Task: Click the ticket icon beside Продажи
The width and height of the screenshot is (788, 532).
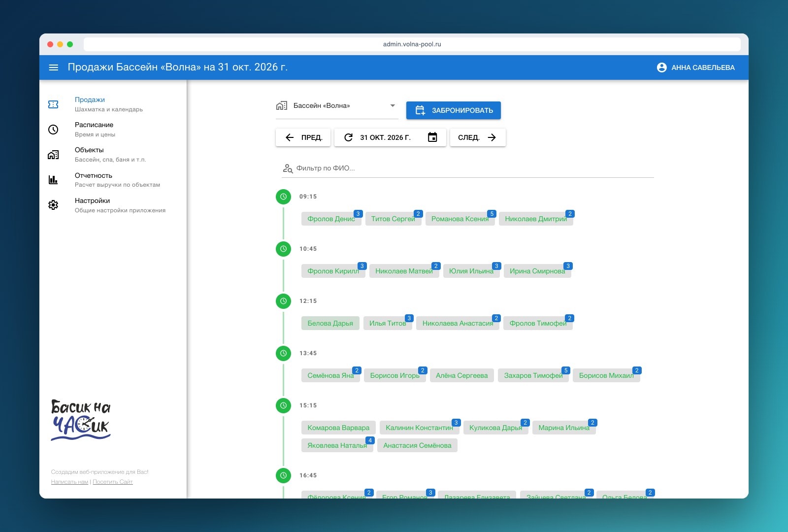Action: [x=53, y=104]
